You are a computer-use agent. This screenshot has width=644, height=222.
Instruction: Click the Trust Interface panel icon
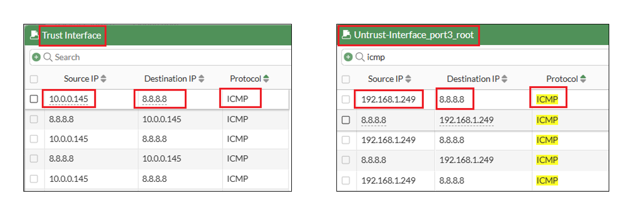coord(34,35)
